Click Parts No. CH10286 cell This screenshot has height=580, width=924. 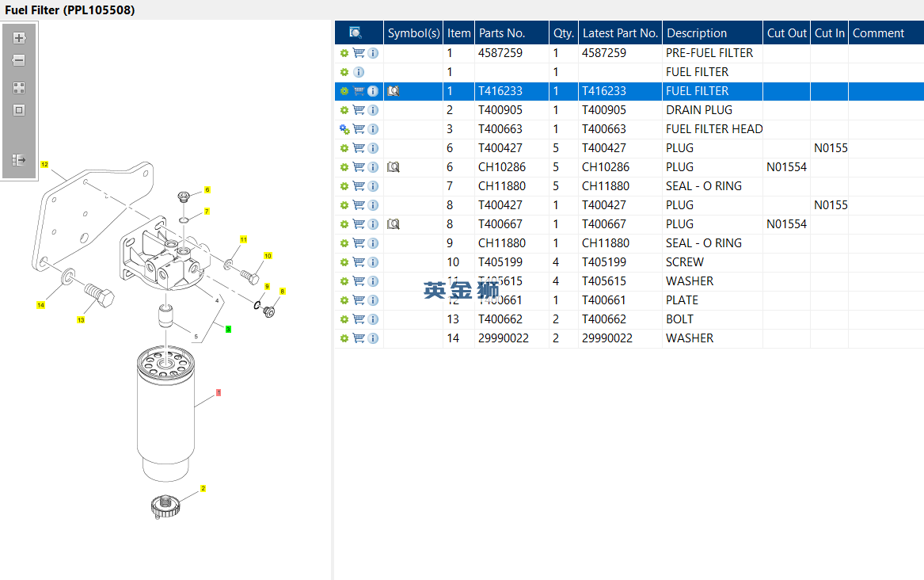click(511, 167)
